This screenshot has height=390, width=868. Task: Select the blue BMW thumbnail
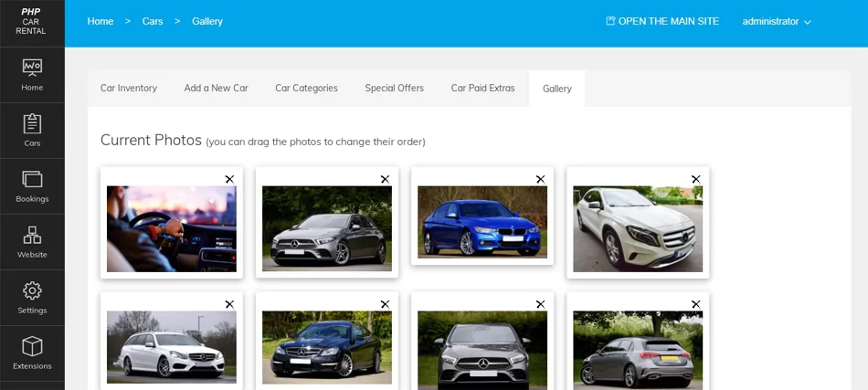click(482, 222)
